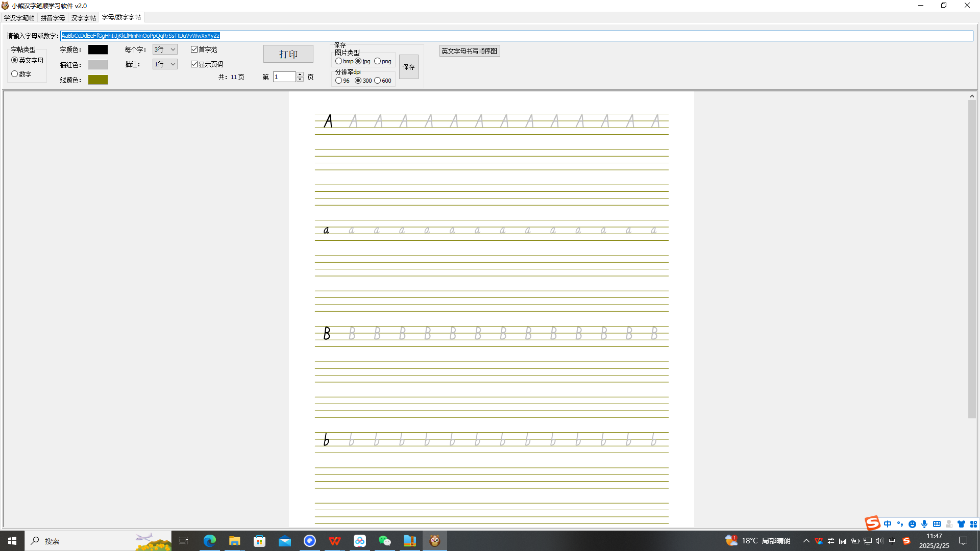
Task: Open the 字颜色 black color swatch
Action: 98,49
